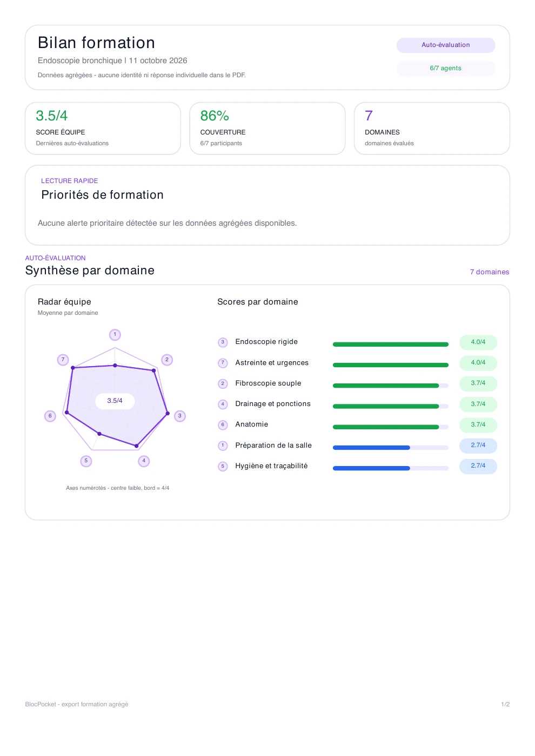
Task: Click the 'Bilan formation' title
Action: point(96,43)
